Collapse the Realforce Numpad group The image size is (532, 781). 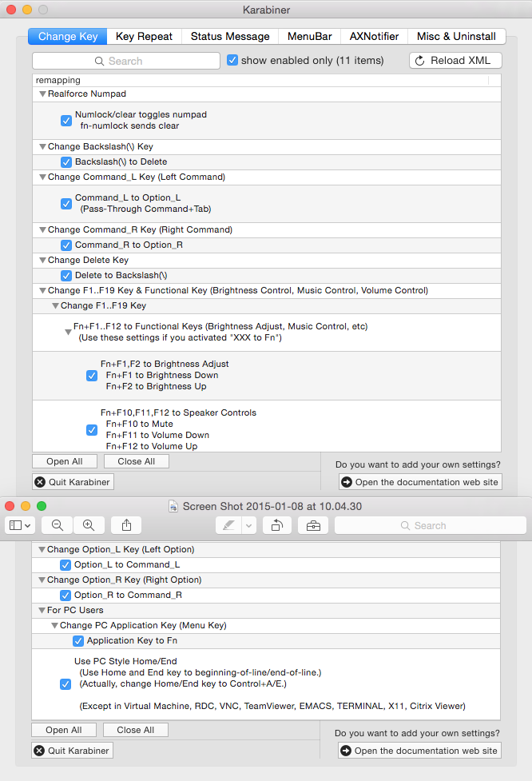point(43,94)
